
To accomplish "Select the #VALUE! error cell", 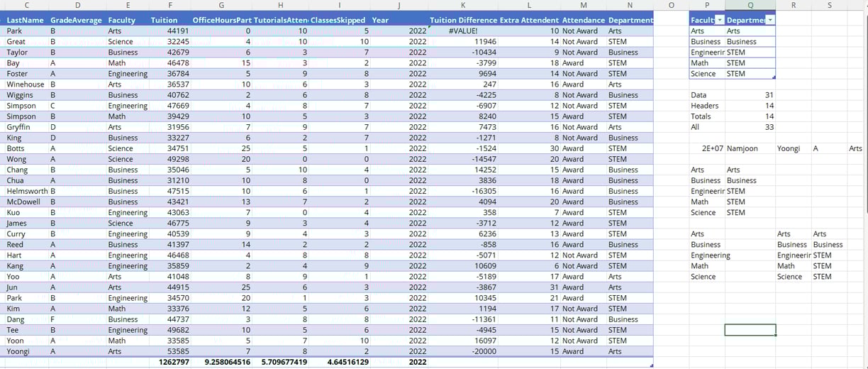I will (x=463, y=31).
